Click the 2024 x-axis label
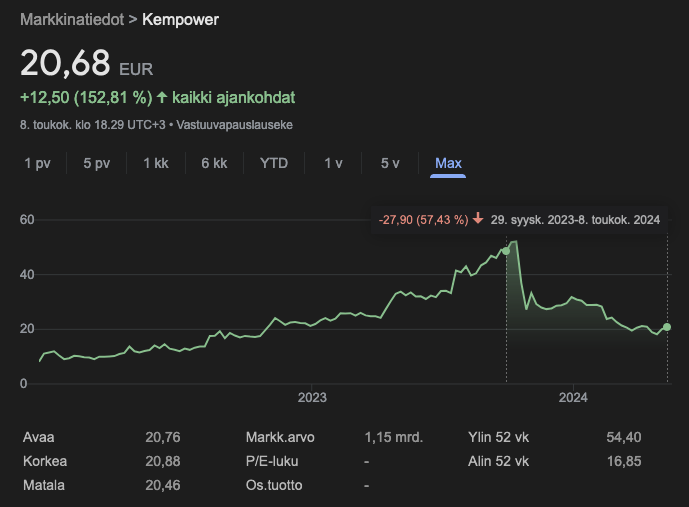Image resolution: width=689 pixels, height=507 pixels. (x=573, y=397)
